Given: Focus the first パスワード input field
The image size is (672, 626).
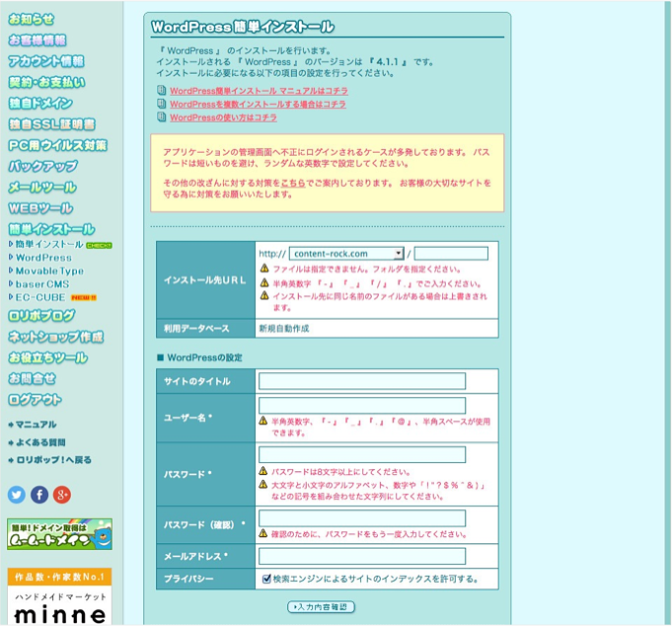Looking at the screenshot, I should pyautogui.click(x=362, y=454).
